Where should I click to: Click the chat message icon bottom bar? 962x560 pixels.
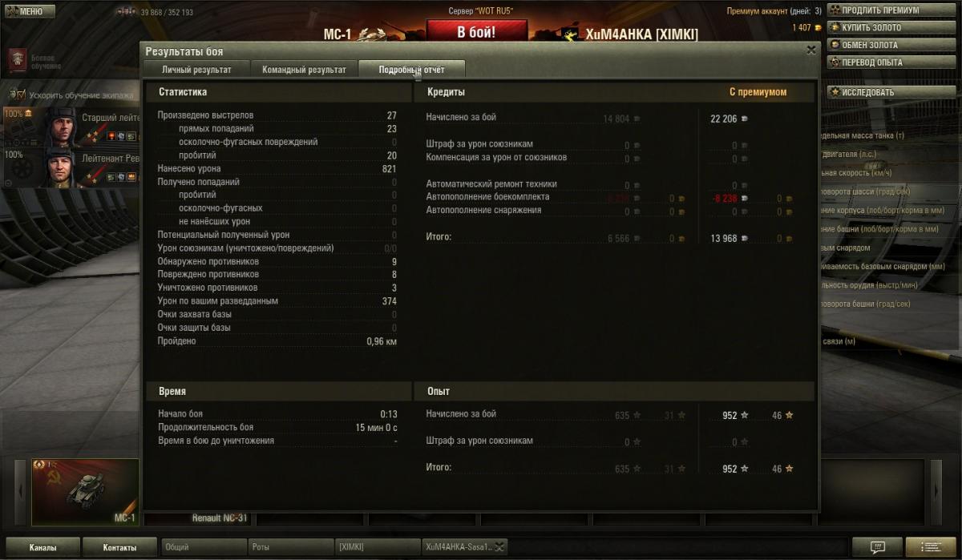[x=878, y=547]
